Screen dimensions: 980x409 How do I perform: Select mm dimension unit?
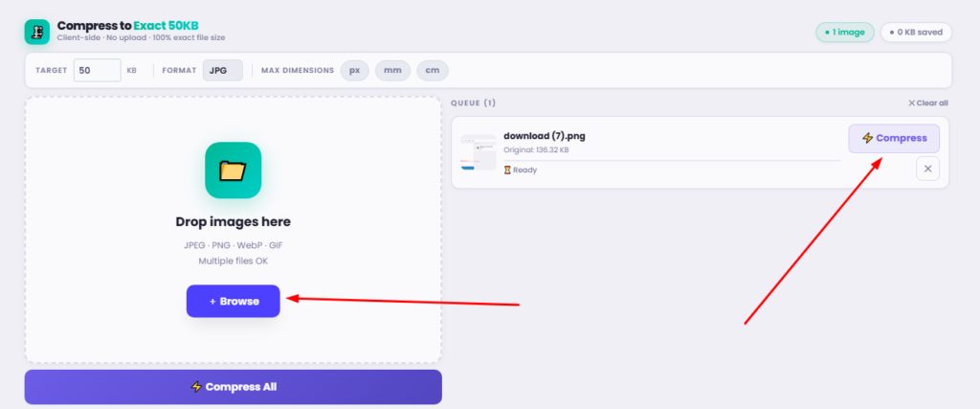392,71
